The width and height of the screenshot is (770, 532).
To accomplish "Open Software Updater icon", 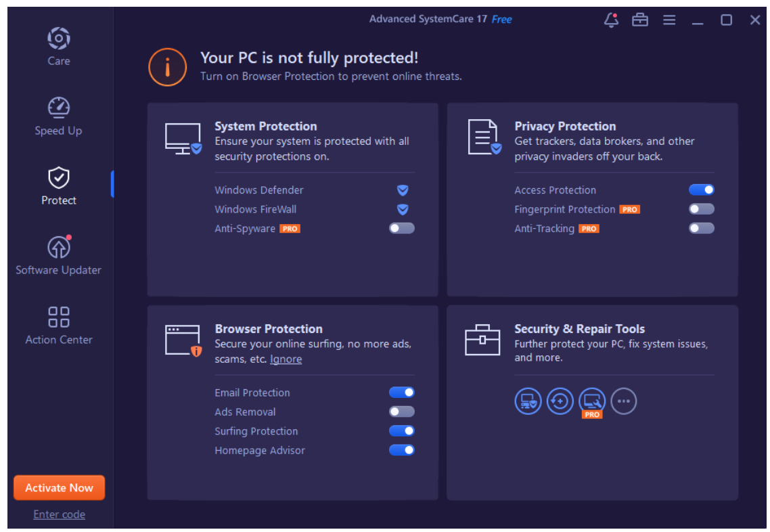I will tap(59, 246).
